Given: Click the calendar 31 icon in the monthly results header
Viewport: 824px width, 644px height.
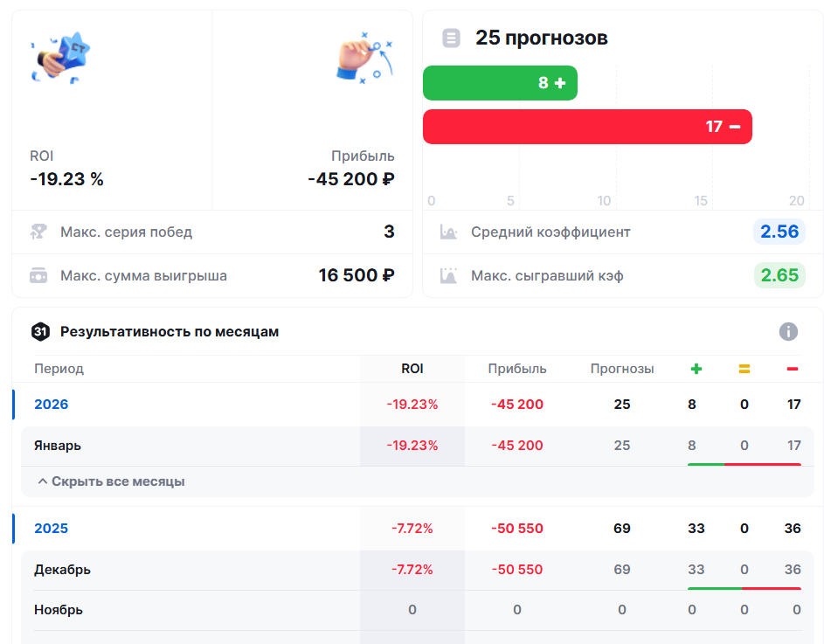Looking at the screenshot, I should pos(38,332).
